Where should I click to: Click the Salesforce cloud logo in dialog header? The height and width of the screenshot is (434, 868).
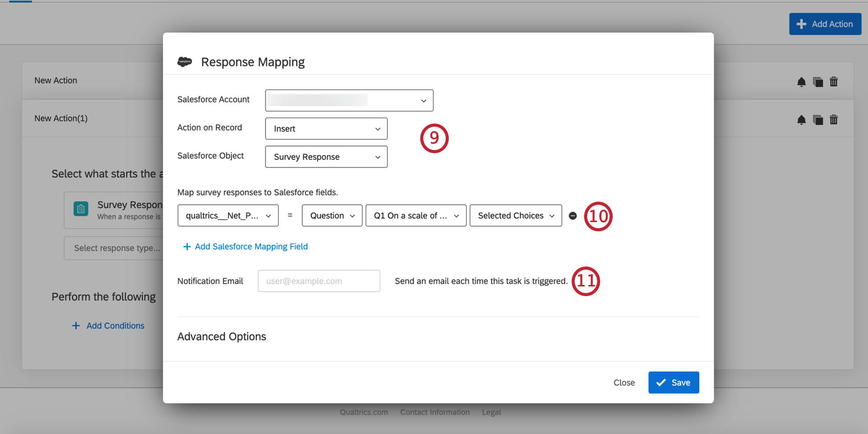point(185,62)
